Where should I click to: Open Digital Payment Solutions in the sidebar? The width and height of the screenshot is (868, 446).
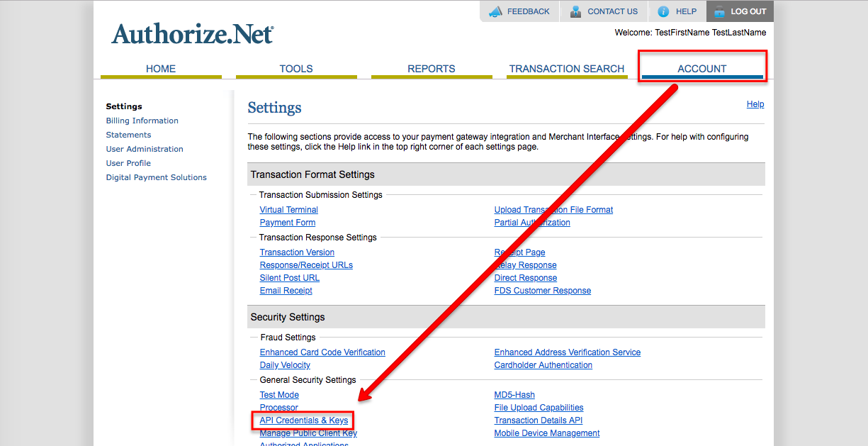tap(157, 177)
